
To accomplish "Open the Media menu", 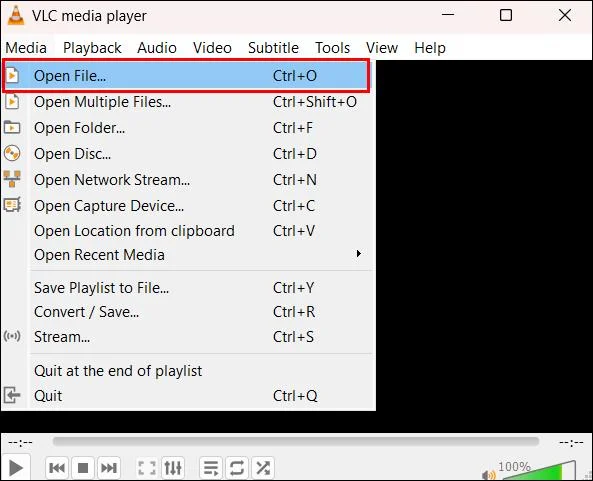I will [x=26, y=48].
